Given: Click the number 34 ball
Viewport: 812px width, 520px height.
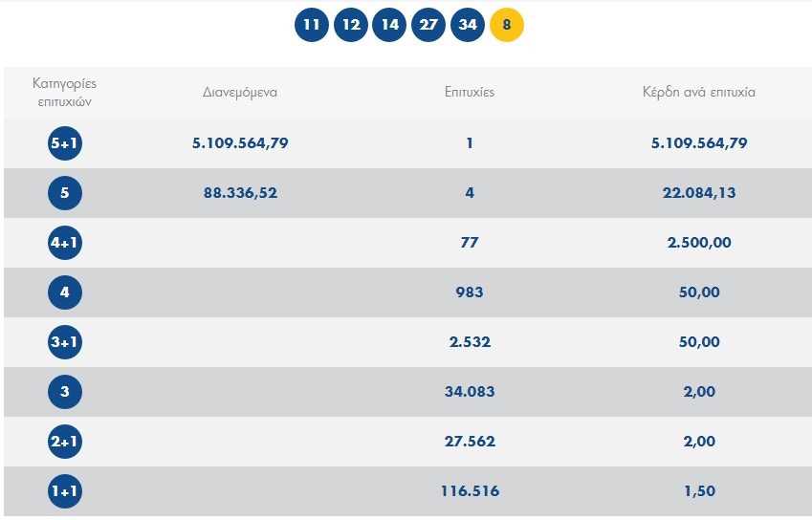Looking at the screenshot, I should pyautogui.click(x=468, y=25).
